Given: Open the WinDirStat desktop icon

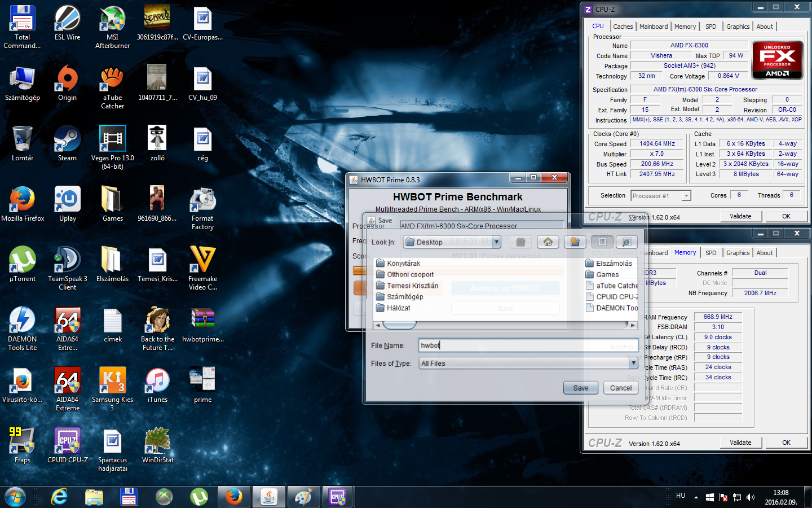Looking at the screenshot, I should pos(158,445).
